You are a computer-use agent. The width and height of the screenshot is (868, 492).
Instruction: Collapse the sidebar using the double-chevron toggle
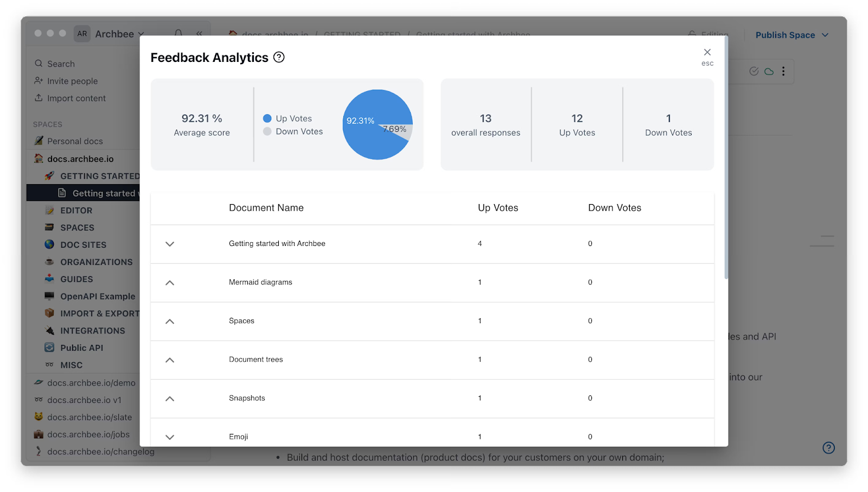(x=199, y=33)
